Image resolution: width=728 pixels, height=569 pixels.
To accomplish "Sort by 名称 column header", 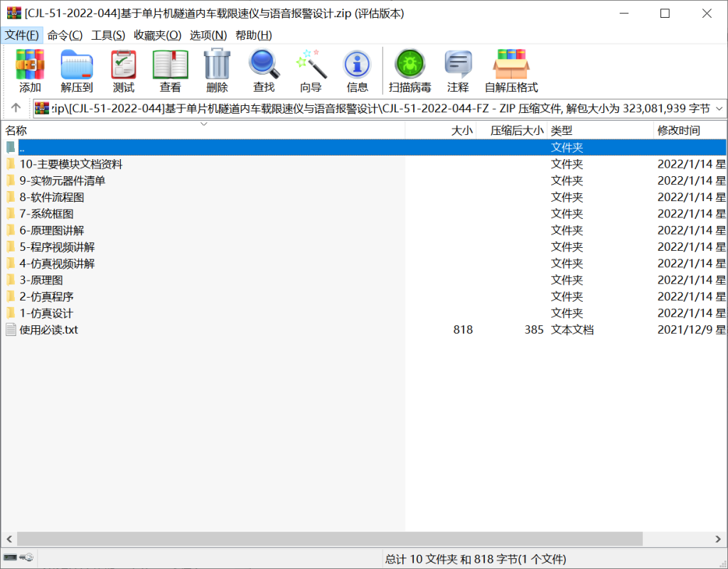I will pyautogui.click(x=16, y=131).
